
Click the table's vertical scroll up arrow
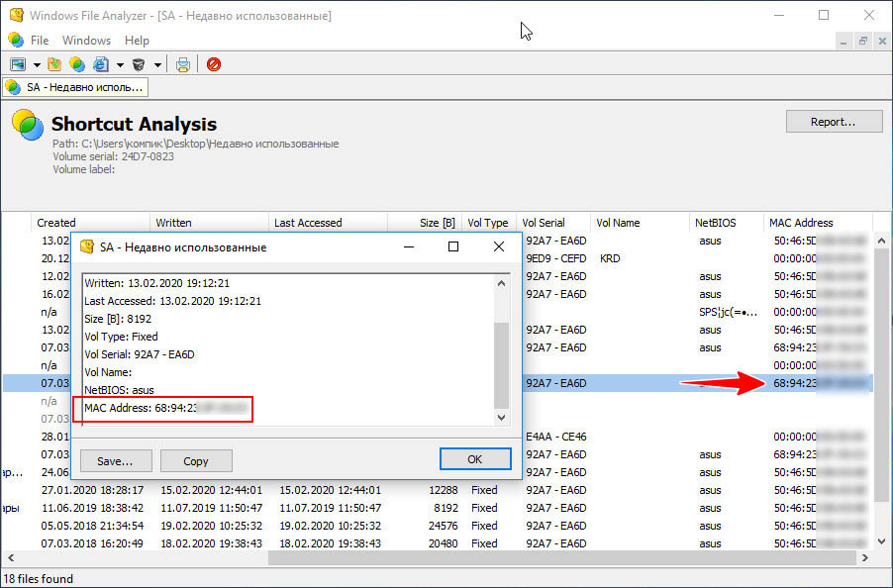(x=881, y=241)
